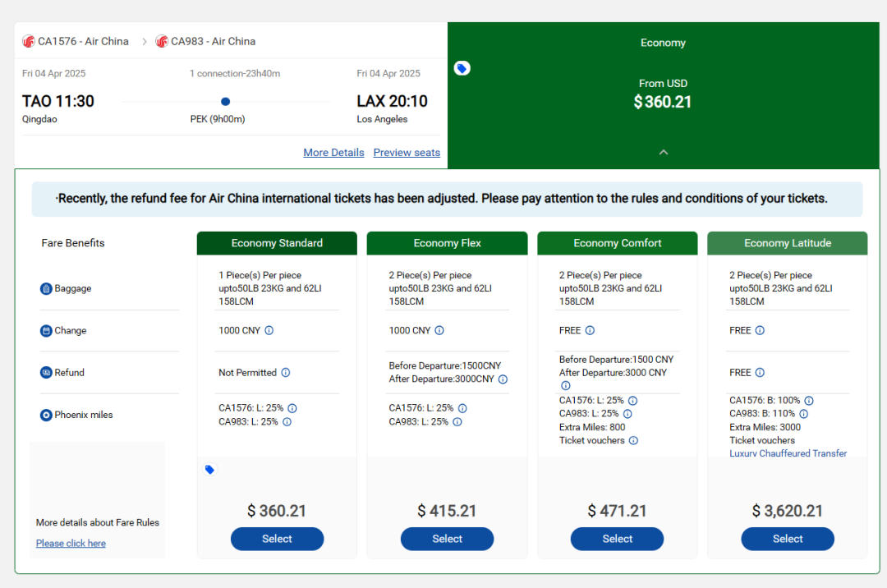Click 'More details about Fare Rules' text
Screen dimensions: 887x588
click(x=98, y=522)
